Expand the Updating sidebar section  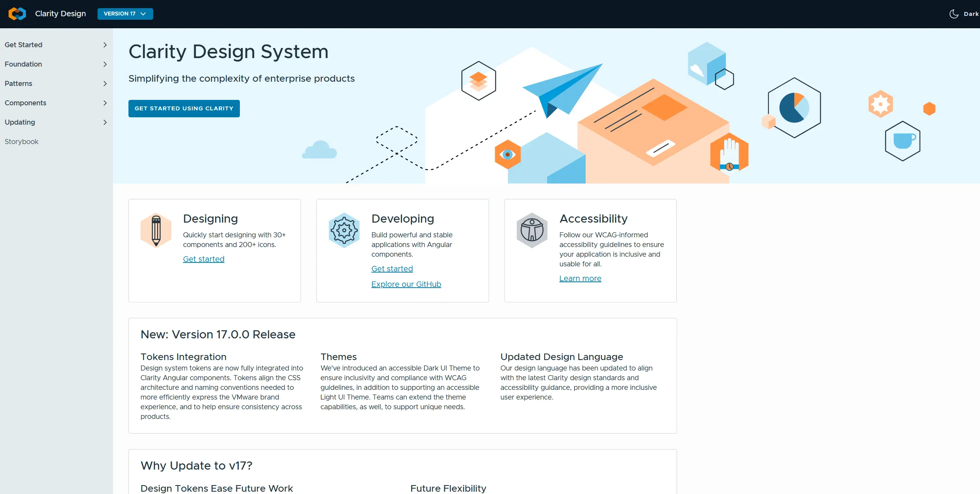click(56, 122)
